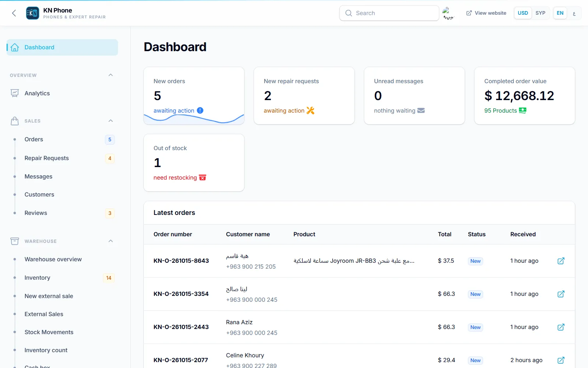This screenshot has height=368, width=588.
Task: Open Analytics in the sidebar
Action: tap(62, 93)
